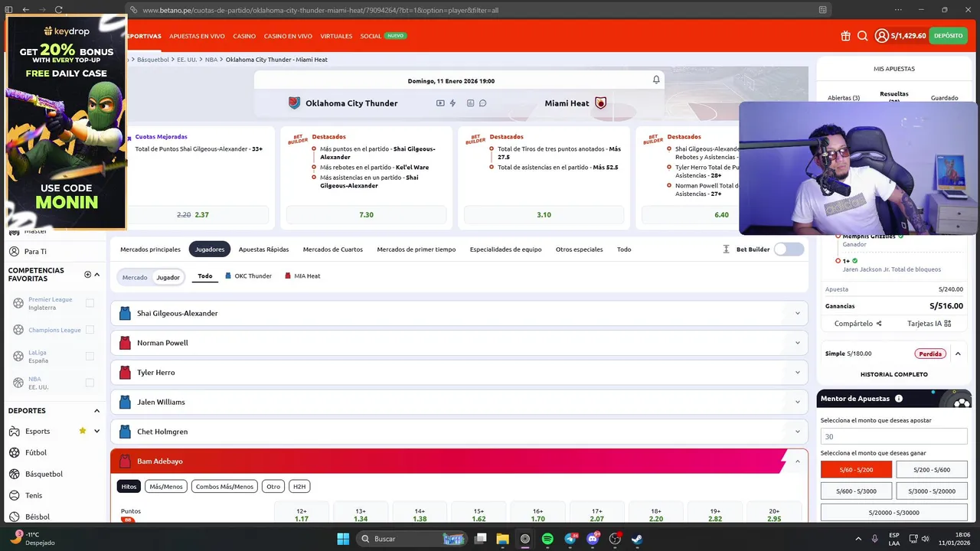Check the Champions League checkbox
The width and height of the screenshot is (980, 551).
[x=90, y=330]
